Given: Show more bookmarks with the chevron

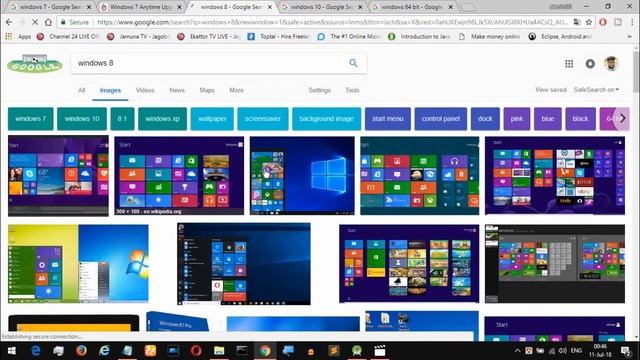Looking at the screenshot, I should [x=629, y=36].
